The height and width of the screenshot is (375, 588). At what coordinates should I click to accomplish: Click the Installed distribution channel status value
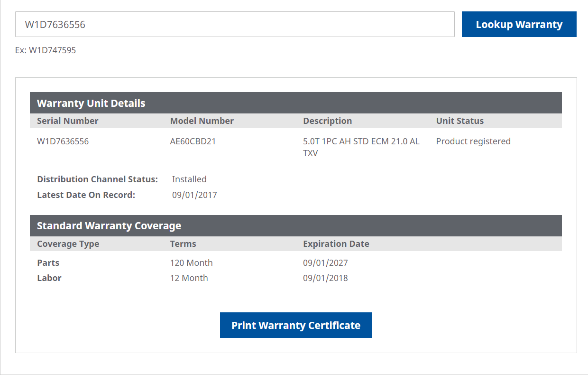click(189, 179)
